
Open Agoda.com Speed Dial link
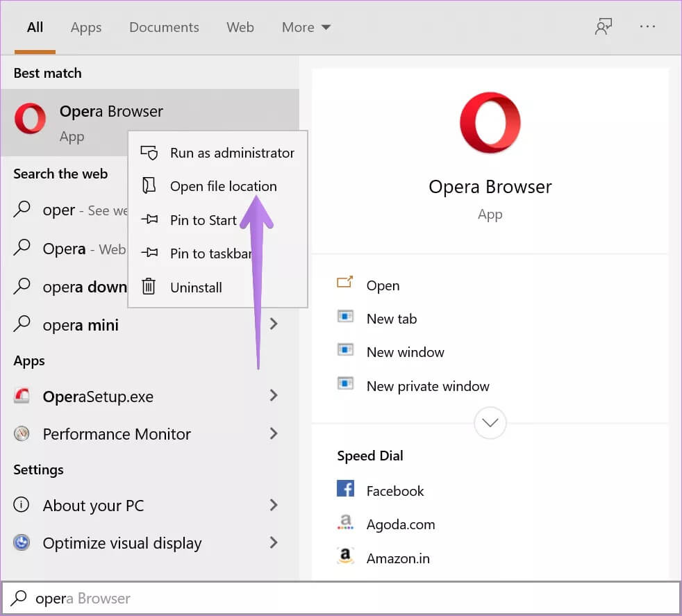coord(401,524)
